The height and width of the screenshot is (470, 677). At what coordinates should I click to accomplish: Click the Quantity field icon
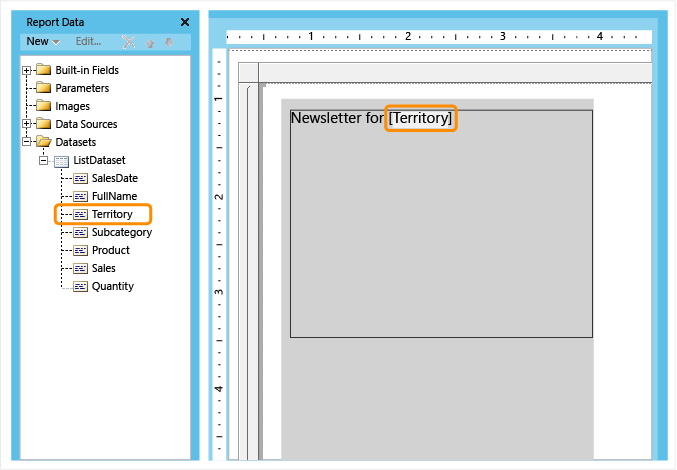(80, 287)
